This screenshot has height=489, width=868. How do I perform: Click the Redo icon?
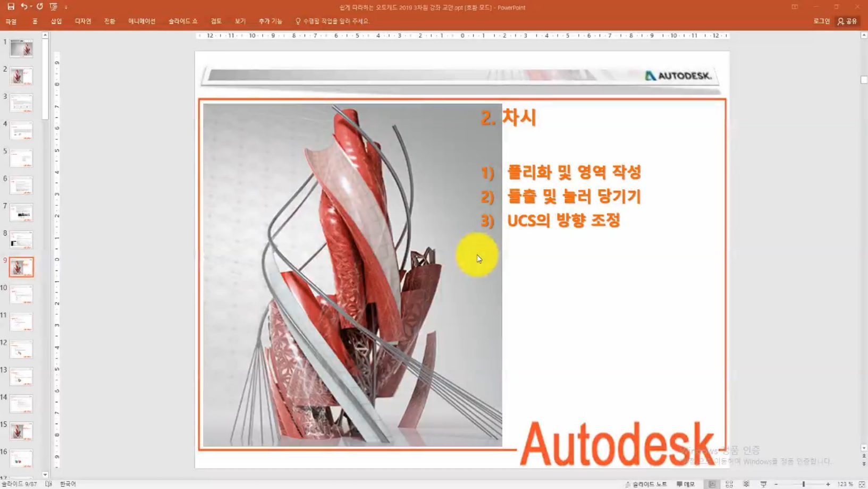tap(39, 6)
